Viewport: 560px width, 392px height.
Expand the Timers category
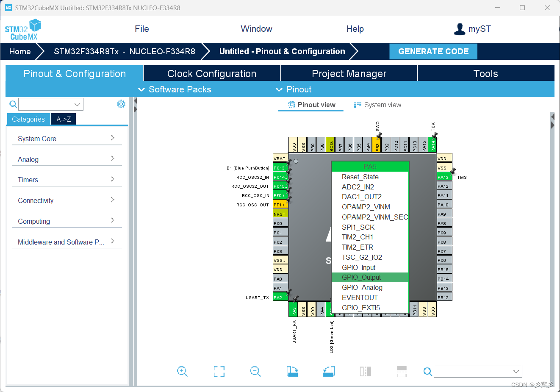click(67, 180)
